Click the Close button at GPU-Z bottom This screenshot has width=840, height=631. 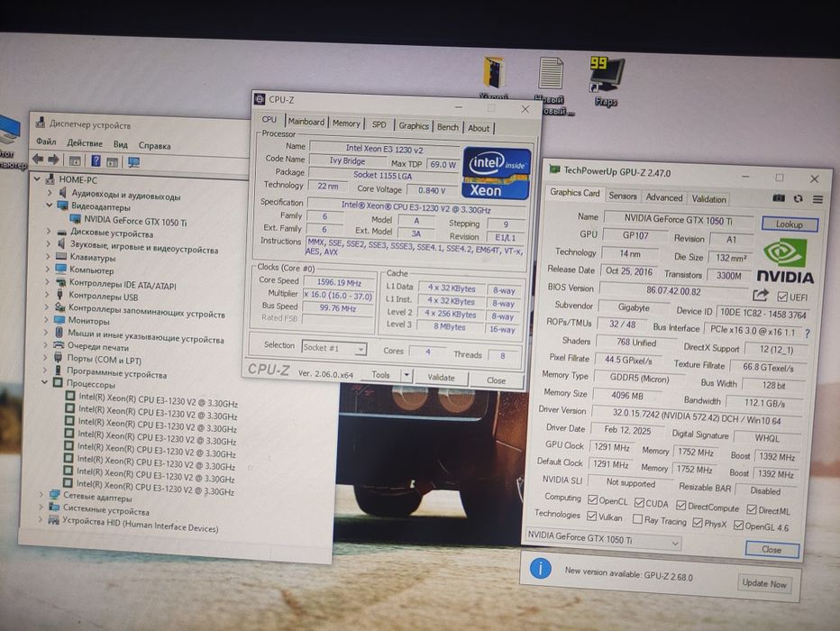coord(772,549)
